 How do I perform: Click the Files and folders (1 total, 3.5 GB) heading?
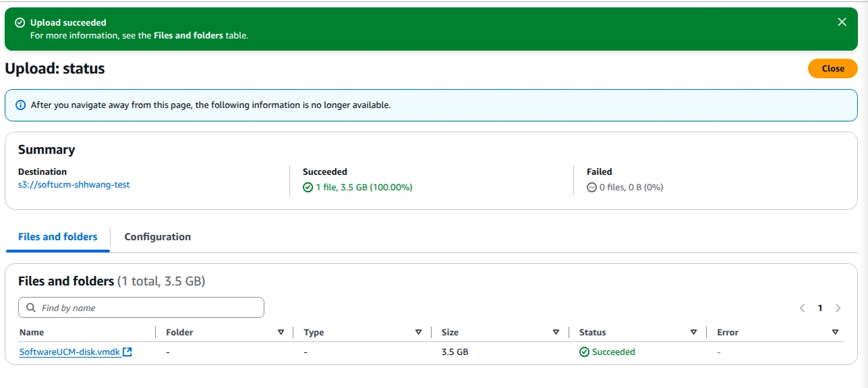111,281
